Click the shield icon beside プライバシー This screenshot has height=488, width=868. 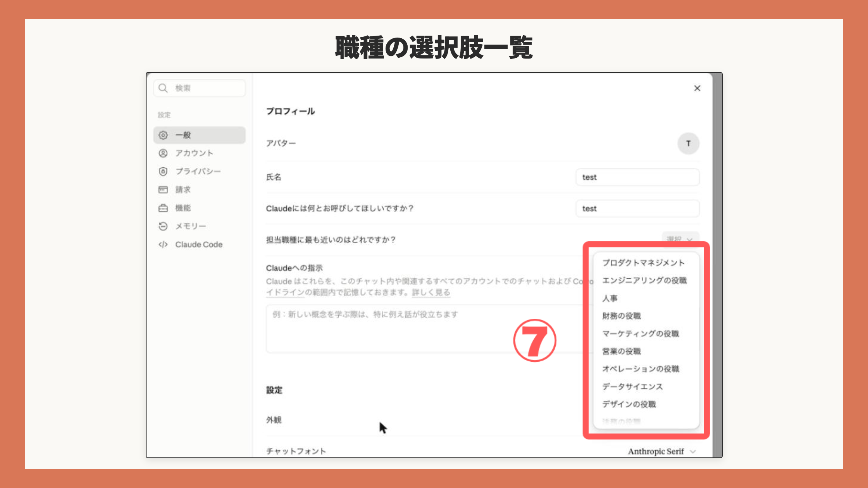pos(163,172)
